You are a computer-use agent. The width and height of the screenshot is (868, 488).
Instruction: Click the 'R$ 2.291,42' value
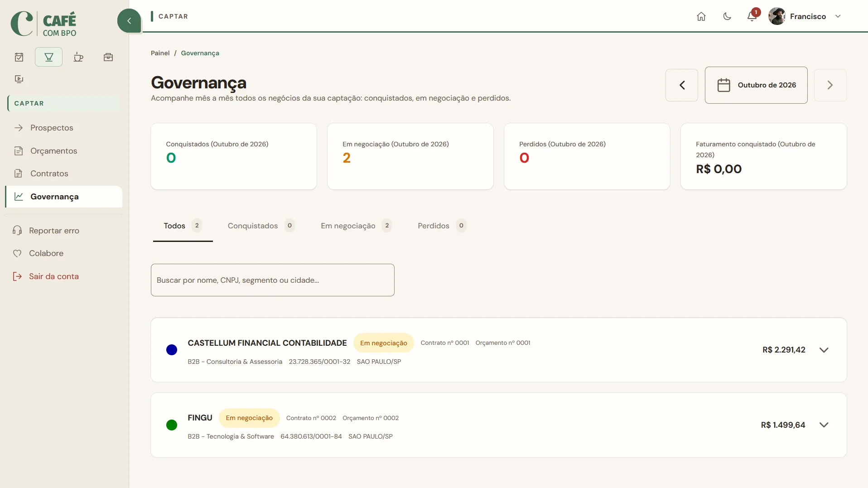point(784,350)
